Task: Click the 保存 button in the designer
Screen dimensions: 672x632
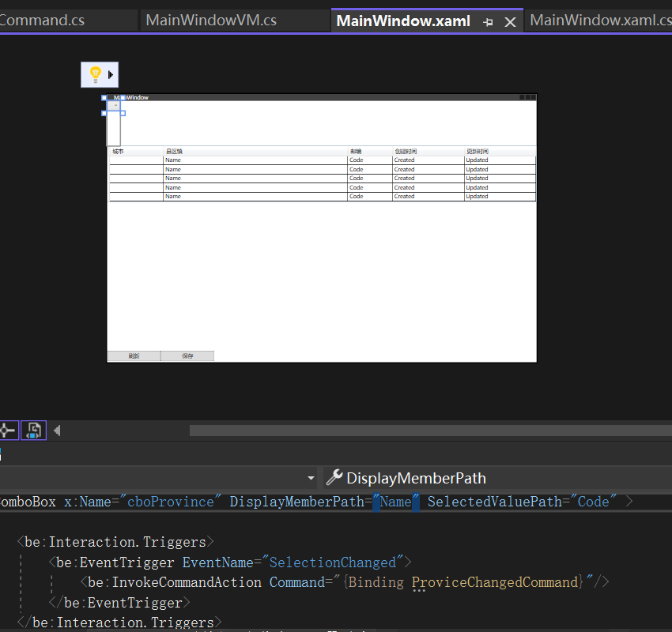Action: pos(187,355)
